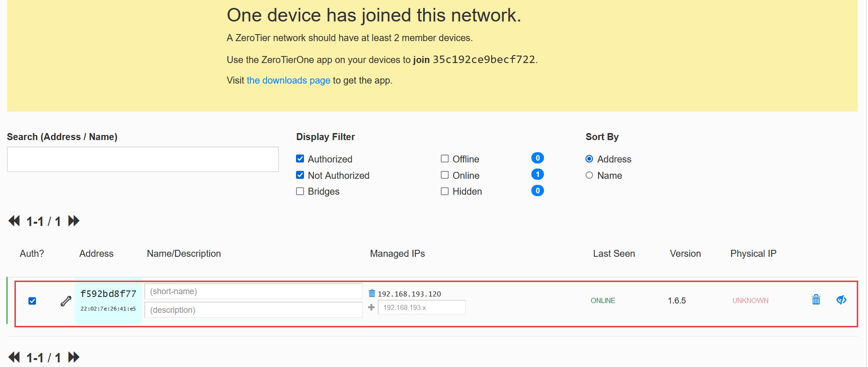Click the member description input field
Image resolution: width=868 pixels, height=367 pixels.
pyautogui.click(x=254, y=310)
